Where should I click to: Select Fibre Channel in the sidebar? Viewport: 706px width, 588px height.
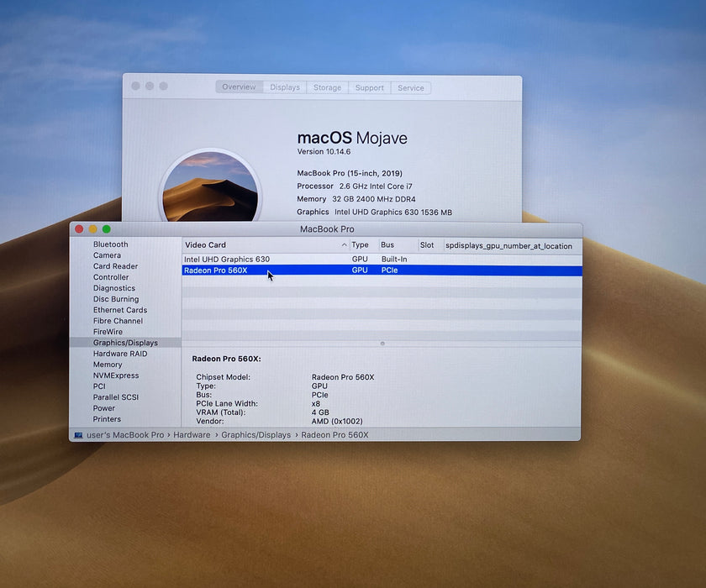[x=118, y=321]
